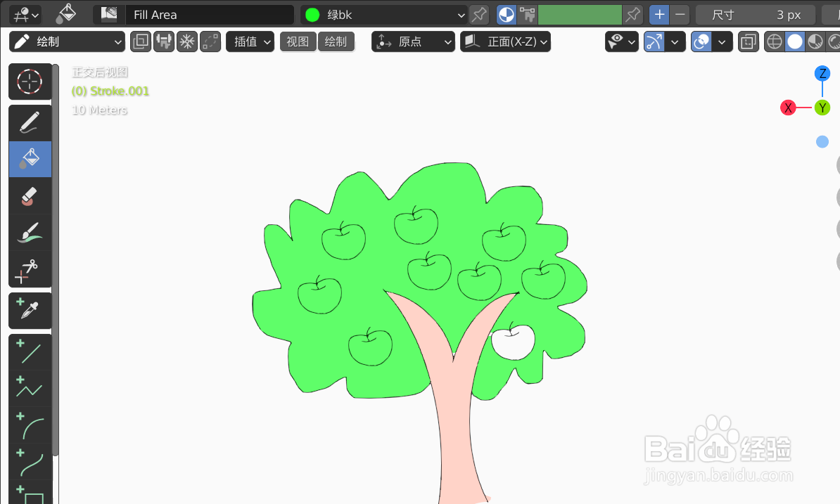Open the 原点 stroke placement dropdown

(x=413, y=41)
